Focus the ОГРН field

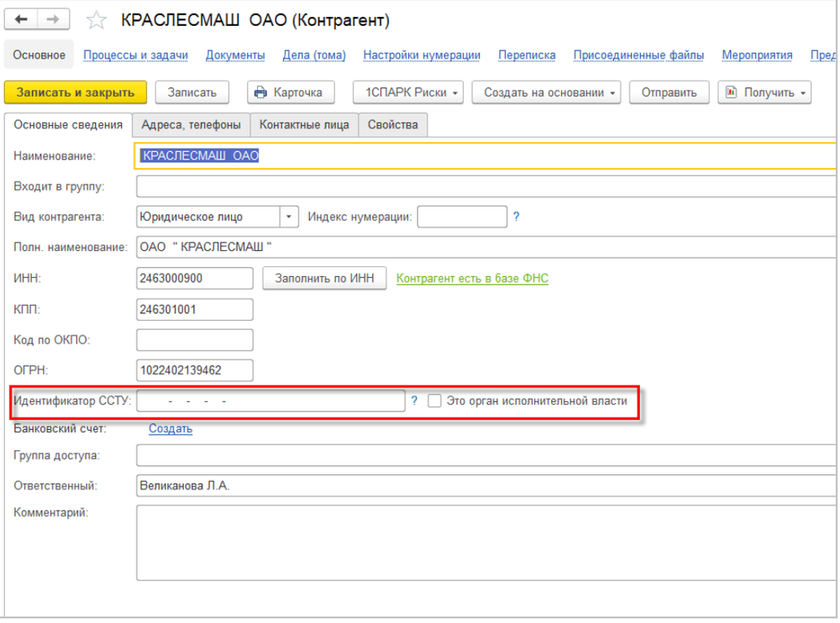coord(195,370)
